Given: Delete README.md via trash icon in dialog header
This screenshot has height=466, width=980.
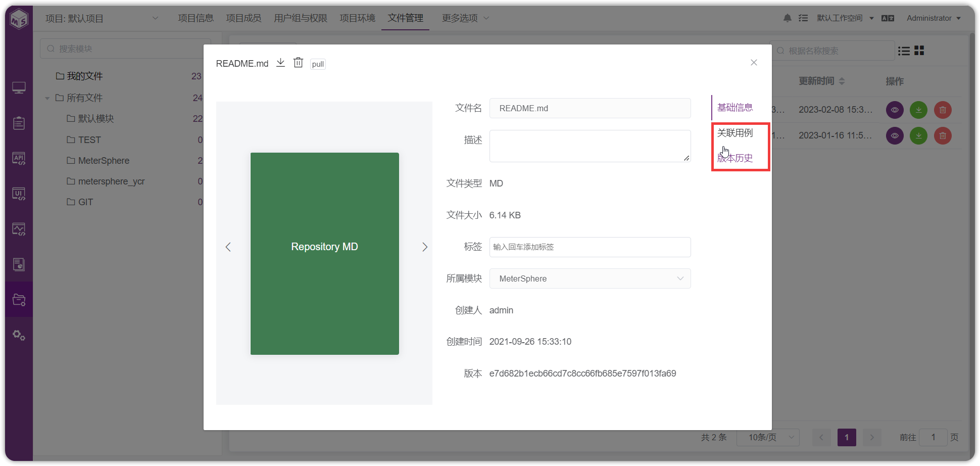Looking at the screenshot, I should click(x=298, y=63).
